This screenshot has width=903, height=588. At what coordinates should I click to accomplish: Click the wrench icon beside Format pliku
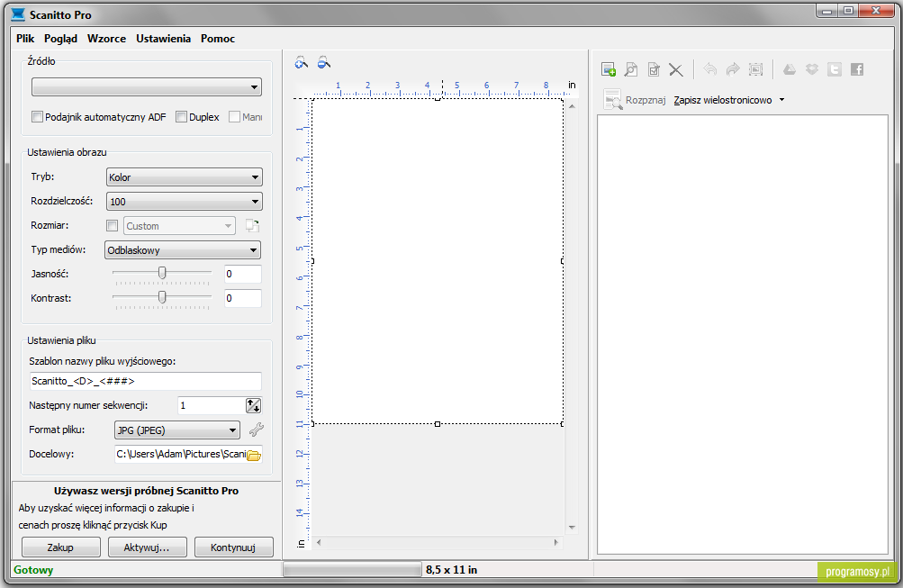(257, 430)
